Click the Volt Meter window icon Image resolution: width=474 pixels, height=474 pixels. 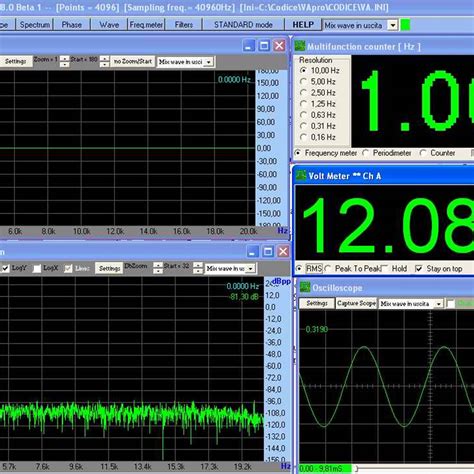(301, 175)
